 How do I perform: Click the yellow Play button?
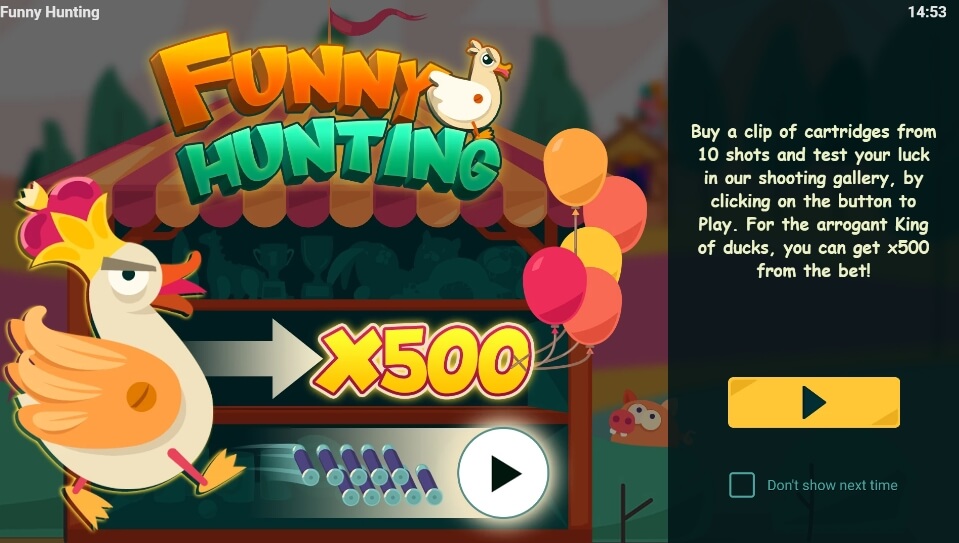pos(813,402)
